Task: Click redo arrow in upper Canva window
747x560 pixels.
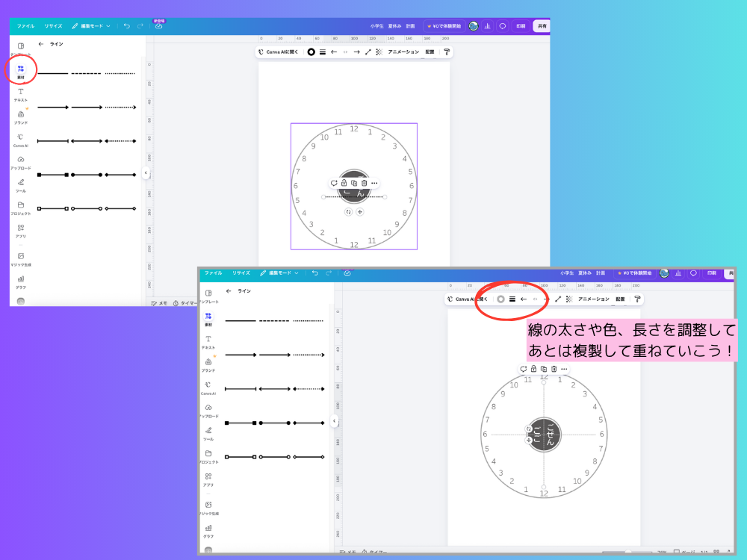Action: [140, 26]
